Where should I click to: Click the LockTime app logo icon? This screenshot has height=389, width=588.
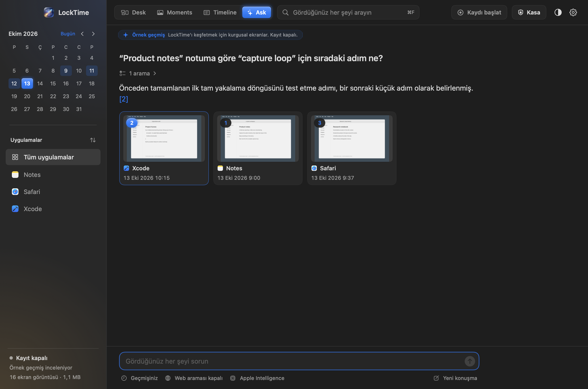[49, 12]
